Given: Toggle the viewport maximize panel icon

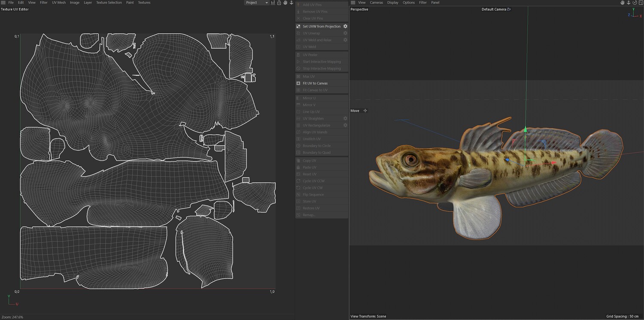Looking at the screenshot, I should click(x=640, y=3).
